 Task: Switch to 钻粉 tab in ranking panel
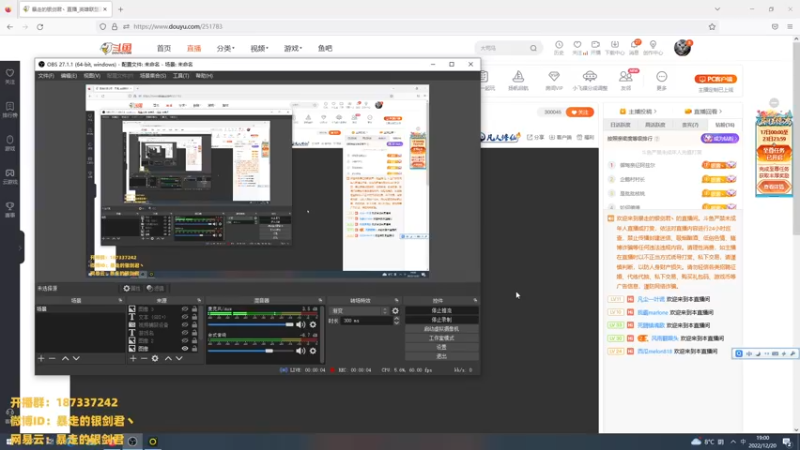point(724,125)
